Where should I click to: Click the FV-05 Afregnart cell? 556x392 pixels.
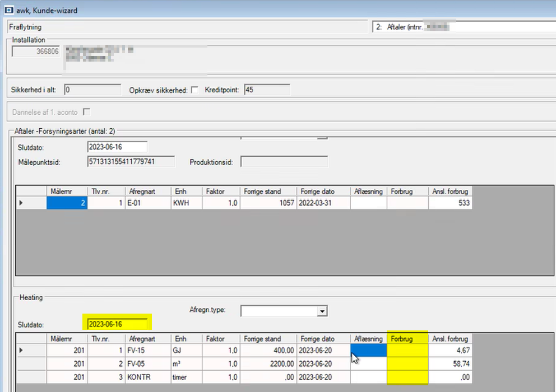click(x=148, y=363)
